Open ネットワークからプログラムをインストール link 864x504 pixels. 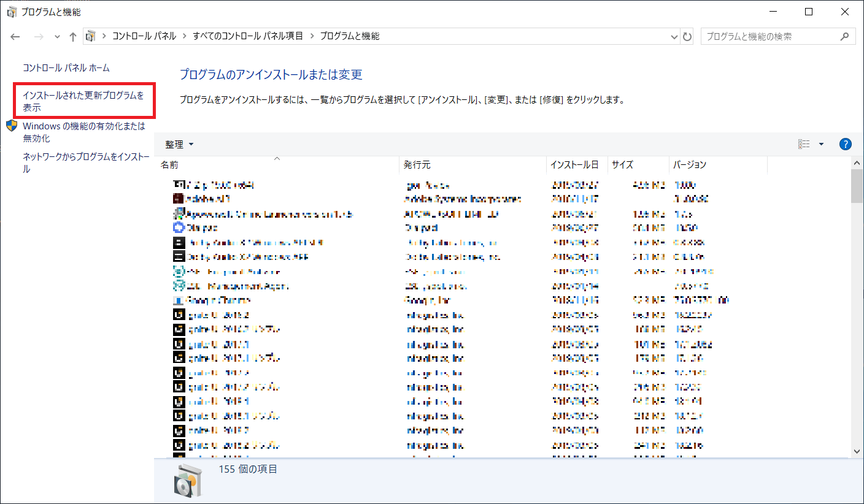[86, 162]
